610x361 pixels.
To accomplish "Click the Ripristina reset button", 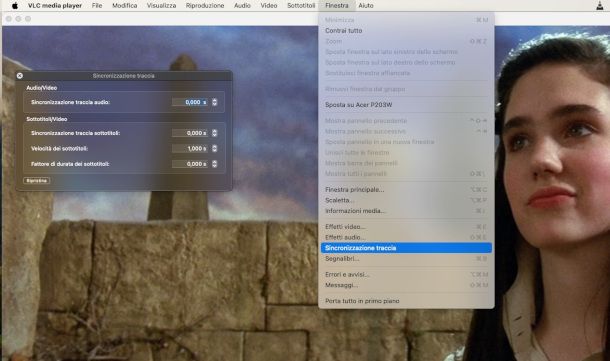I will pyautogui.click(x=37, y=180).
